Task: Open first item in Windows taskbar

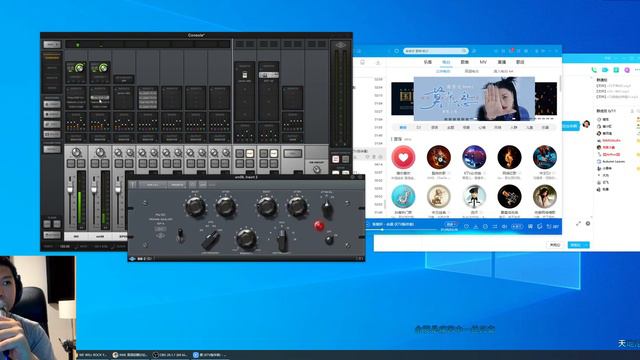Action: pos(93,355)
